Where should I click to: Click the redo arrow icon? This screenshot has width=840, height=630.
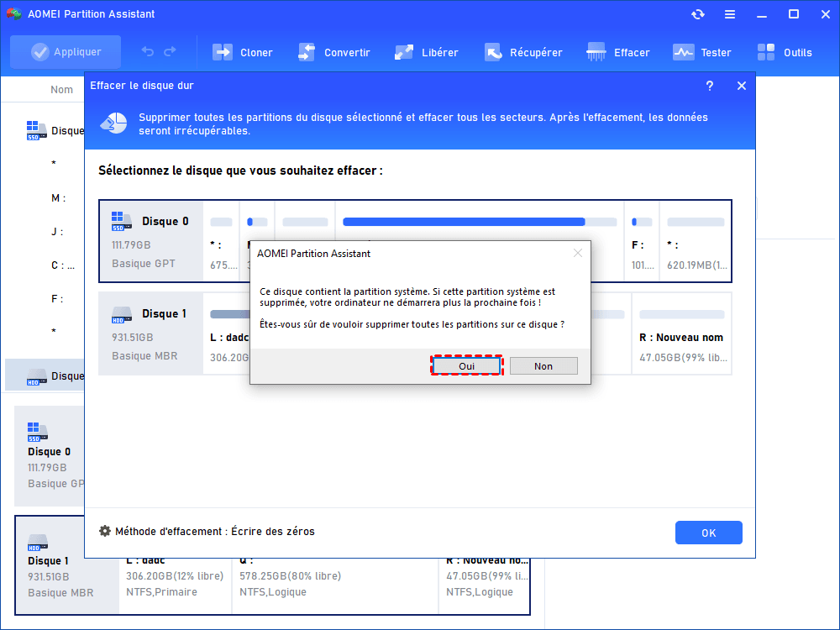(x=171, y=52)
